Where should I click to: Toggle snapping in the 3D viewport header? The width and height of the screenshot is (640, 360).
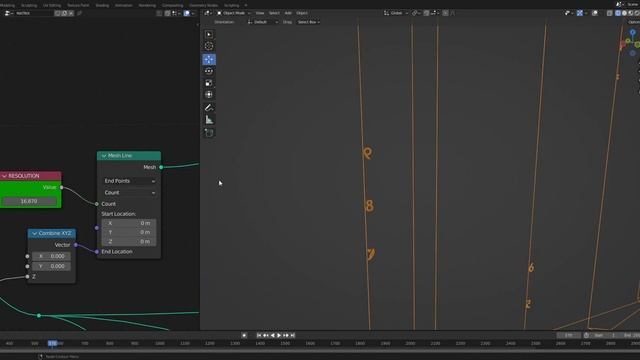pyautogui.click(x=426, y=13)
